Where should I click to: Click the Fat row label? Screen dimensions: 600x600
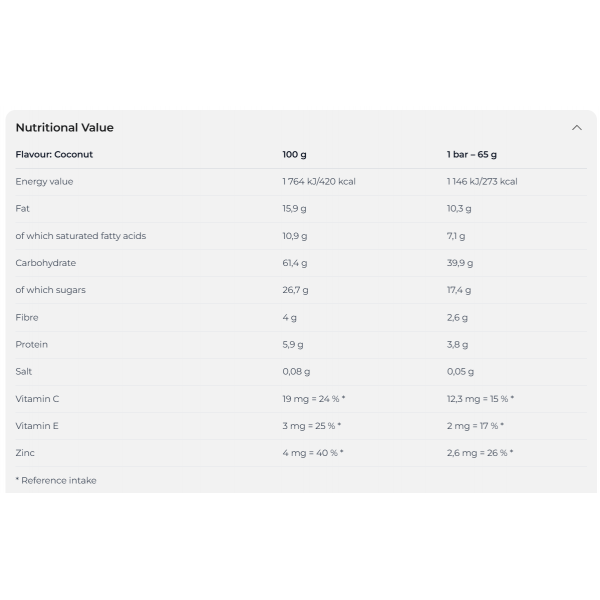point(22,209)
